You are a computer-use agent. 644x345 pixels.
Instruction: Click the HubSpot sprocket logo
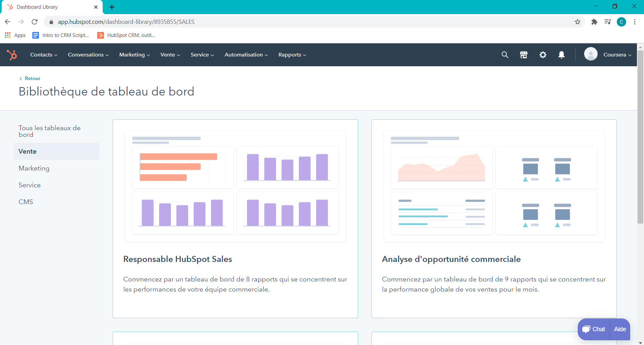click(12, 54)
